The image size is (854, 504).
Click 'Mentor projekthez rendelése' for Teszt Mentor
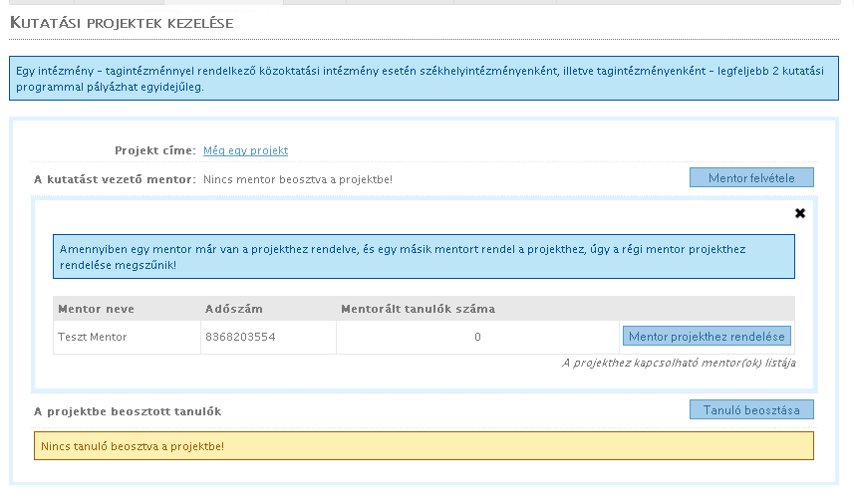(707, 336)
